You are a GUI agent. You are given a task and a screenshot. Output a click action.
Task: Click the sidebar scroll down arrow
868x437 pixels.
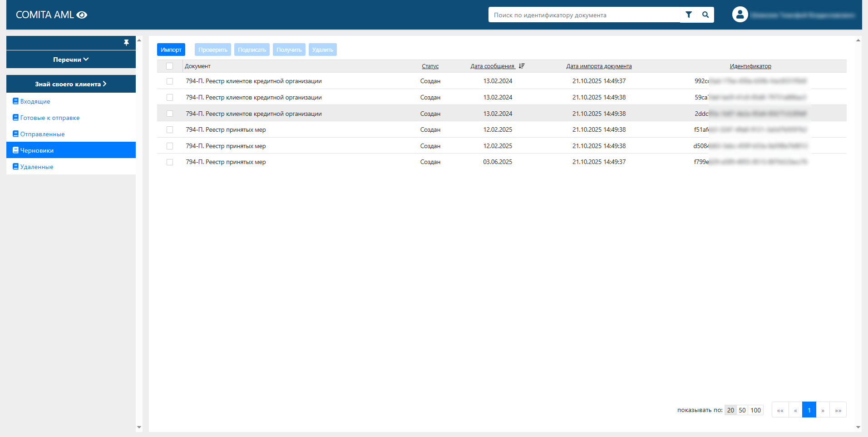[x=139, y=427]
